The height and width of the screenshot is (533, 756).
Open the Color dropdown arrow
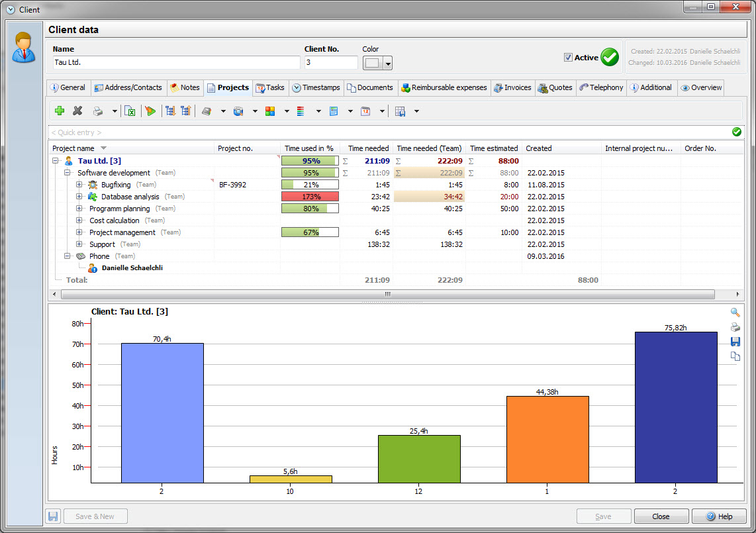pyautogui.click(x=388, y=64)
